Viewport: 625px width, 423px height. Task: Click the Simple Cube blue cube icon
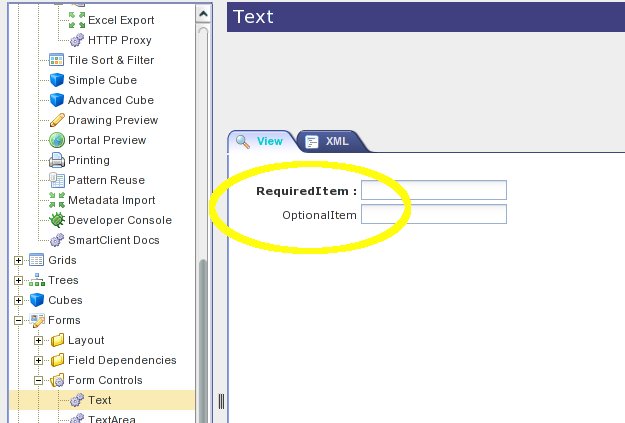point(57,80)
